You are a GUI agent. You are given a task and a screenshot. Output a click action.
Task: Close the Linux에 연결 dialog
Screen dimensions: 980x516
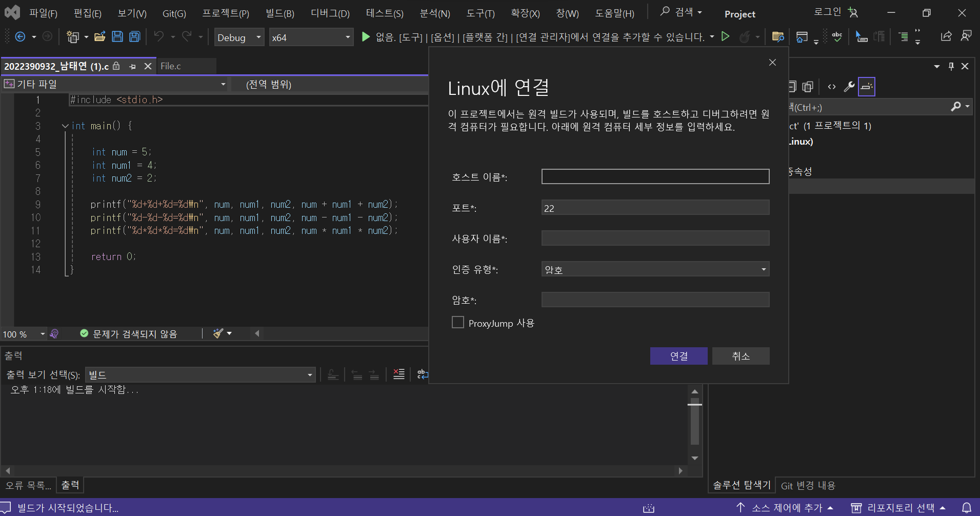[x=772, y=62]
